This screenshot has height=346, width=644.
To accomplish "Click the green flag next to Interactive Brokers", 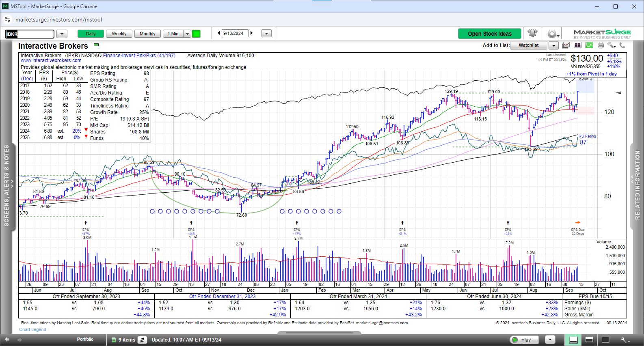I will coord(96,46).
